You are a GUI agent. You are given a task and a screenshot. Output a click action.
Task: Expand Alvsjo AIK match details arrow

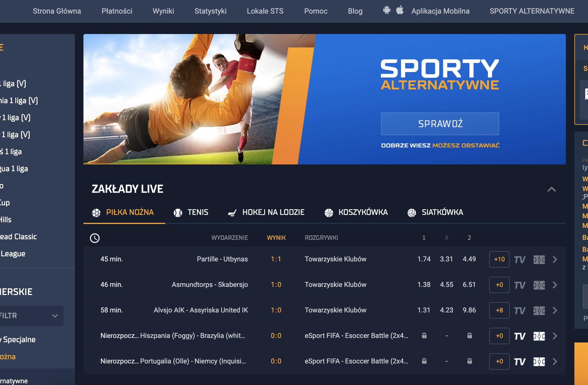555,310
